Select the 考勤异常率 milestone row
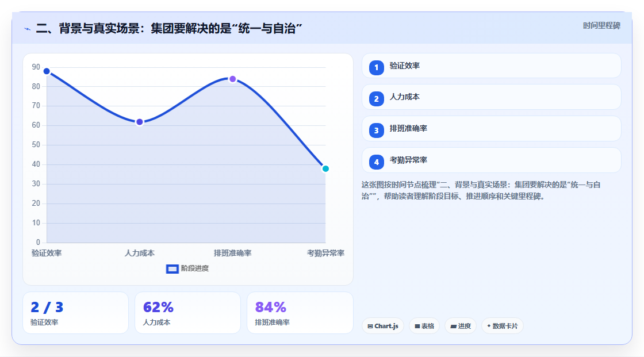Image resolution: width=644 pixels, height=357 pixels. click(x=491, y=160)
